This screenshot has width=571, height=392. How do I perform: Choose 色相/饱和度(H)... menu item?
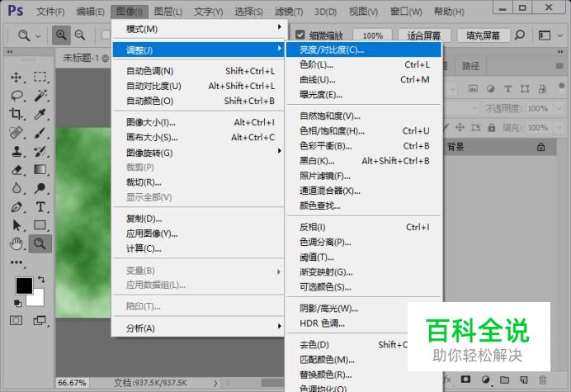364,130
